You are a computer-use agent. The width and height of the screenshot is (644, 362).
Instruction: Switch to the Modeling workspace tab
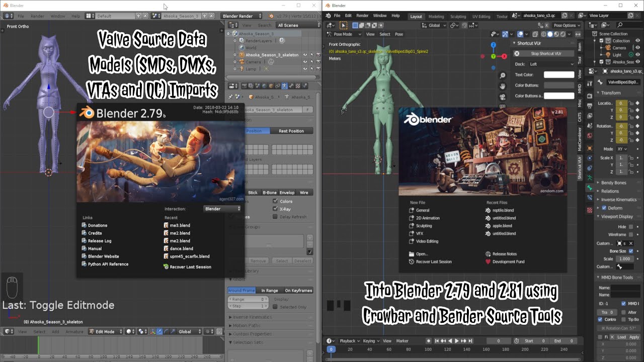[436, 16]
